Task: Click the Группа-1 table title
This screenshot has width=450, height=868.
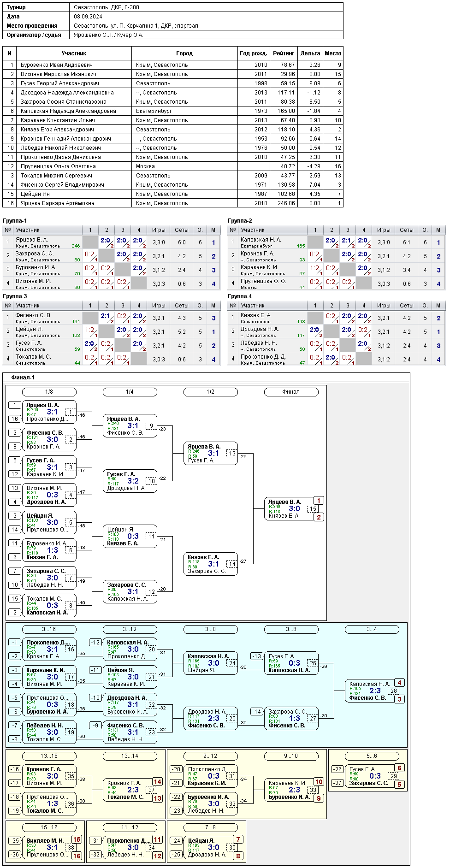Action: pyautogui.click(x=15, y=221)
